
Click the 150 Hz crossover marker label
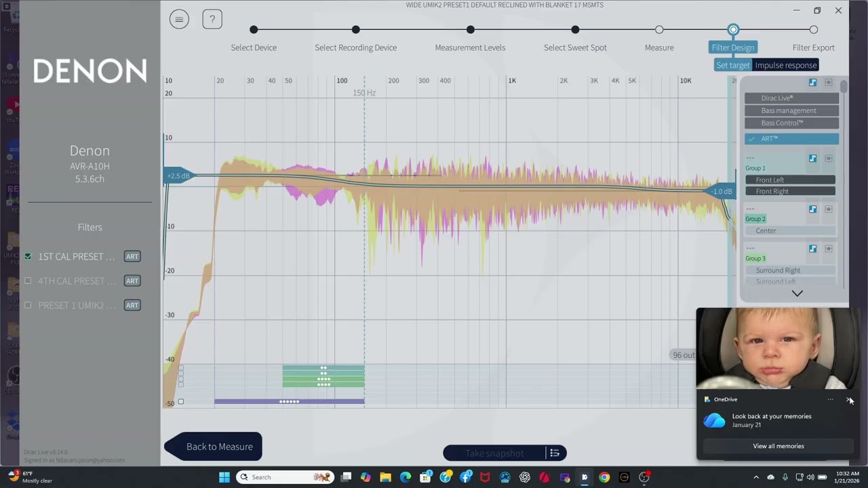click(x=364, y=93)
